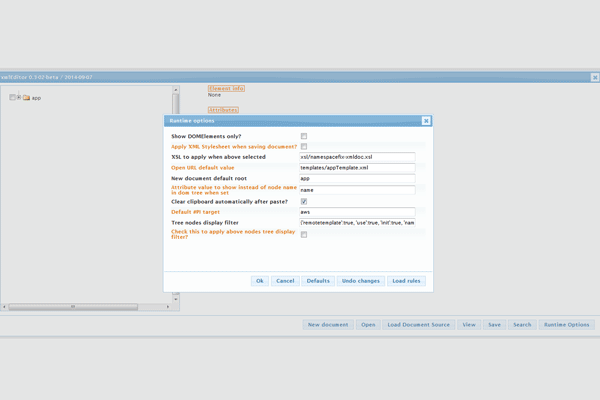Toggle Apply XML Stylesheet when saving checkbox
The image size is (600, 400).
tap(304, 147)
